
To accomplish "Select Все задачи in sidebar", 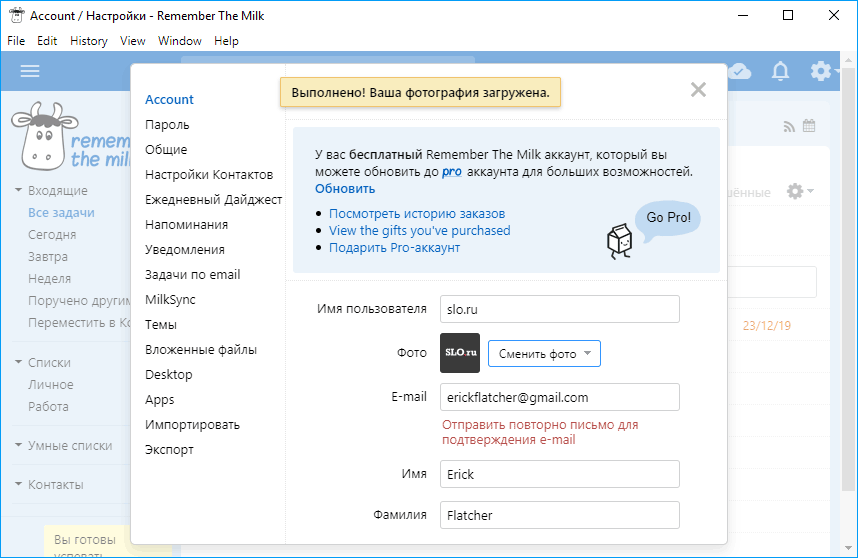I will 61,213.
